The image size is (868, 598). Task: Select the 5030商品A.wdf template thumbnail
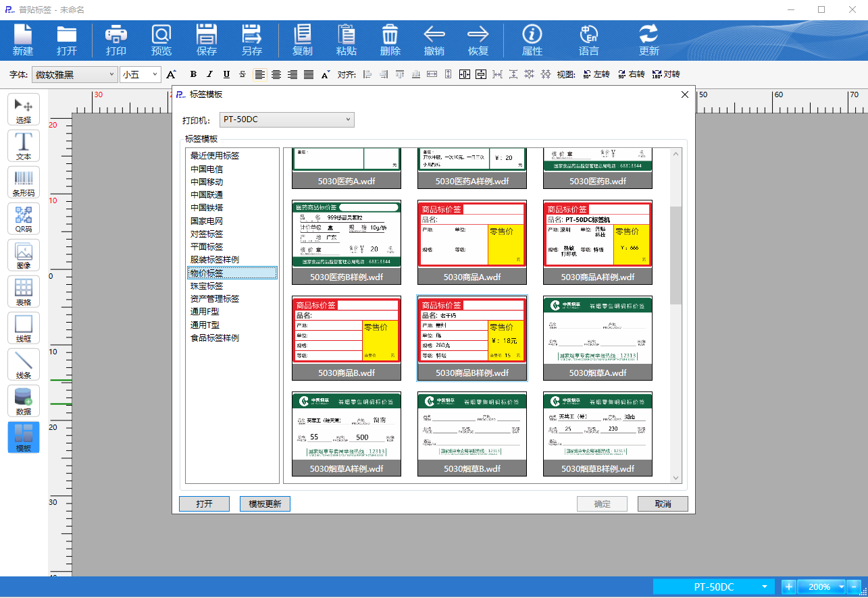pos(472,242)
